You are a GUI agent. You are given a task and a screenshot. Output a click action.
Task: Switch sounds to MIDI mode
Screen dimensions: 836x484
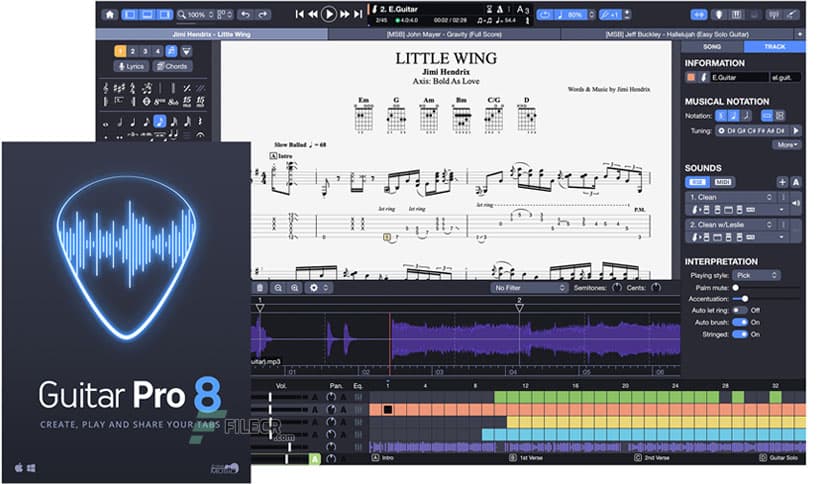point(722,182)
